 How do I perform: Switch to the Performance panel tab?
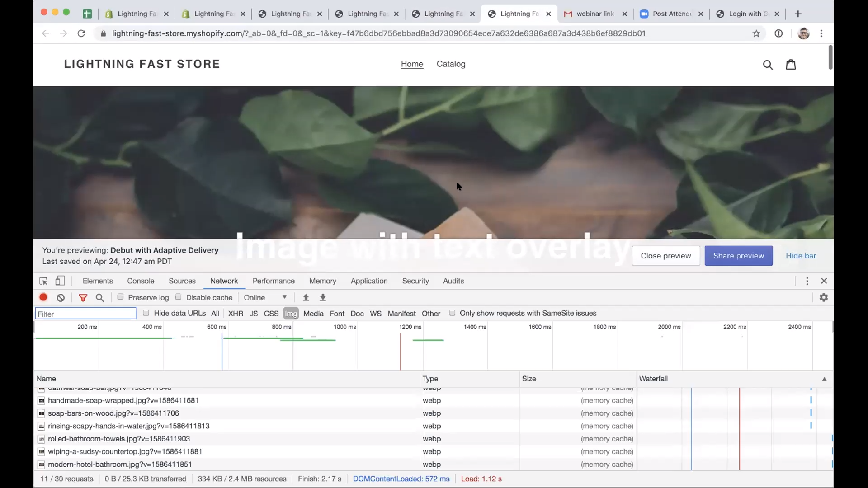pos(274,281)
